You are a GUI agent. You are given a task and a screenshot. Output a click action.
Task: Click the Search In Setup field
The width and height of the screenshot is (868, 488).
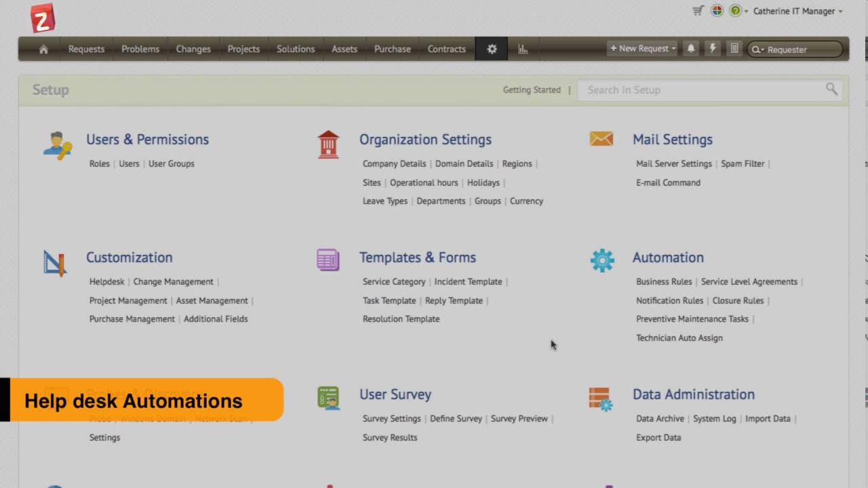(x=709, y=89)
